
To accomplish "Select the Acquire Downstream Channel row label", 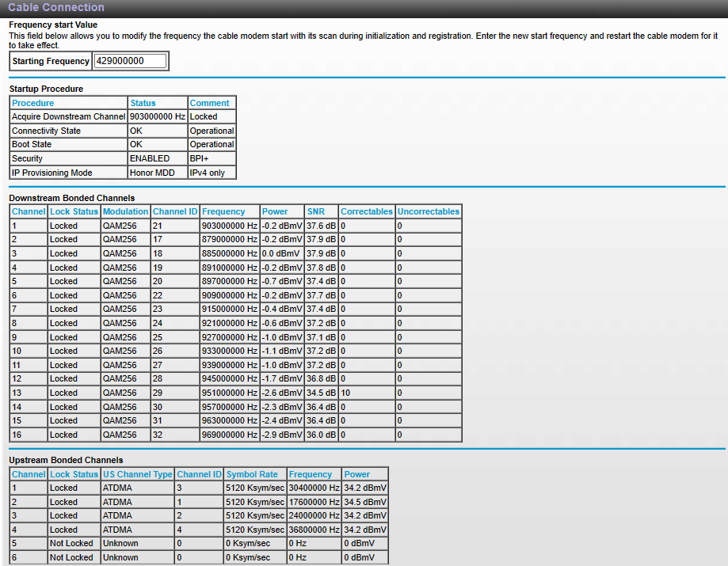I will point(68,116).
